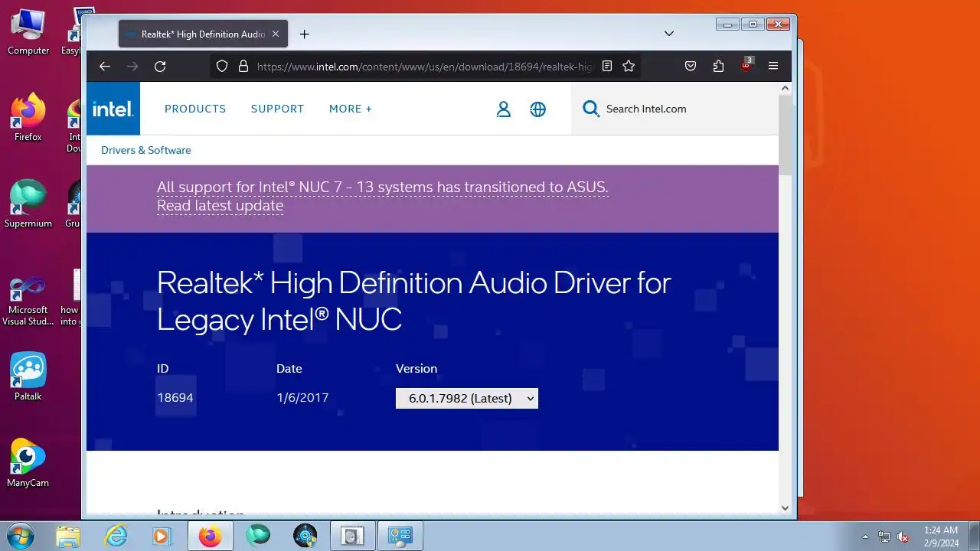The width and height of the screenshot is (980, 551).
Task: Open uBlock Origin extension icon
Action: (746, 66)
